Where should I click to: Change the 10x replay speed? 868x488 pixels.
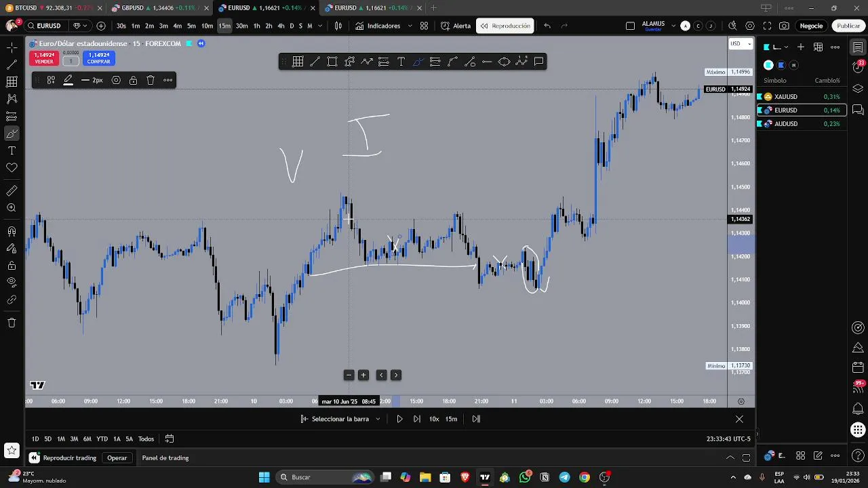point(434,419)
